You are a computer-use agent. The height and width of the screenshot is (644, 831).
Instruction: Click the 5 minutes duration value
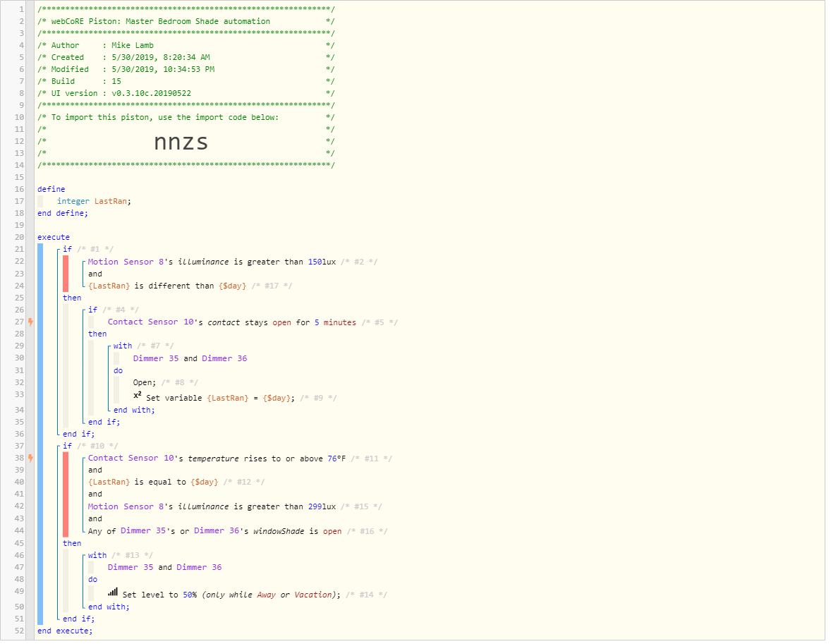(336, 323)
